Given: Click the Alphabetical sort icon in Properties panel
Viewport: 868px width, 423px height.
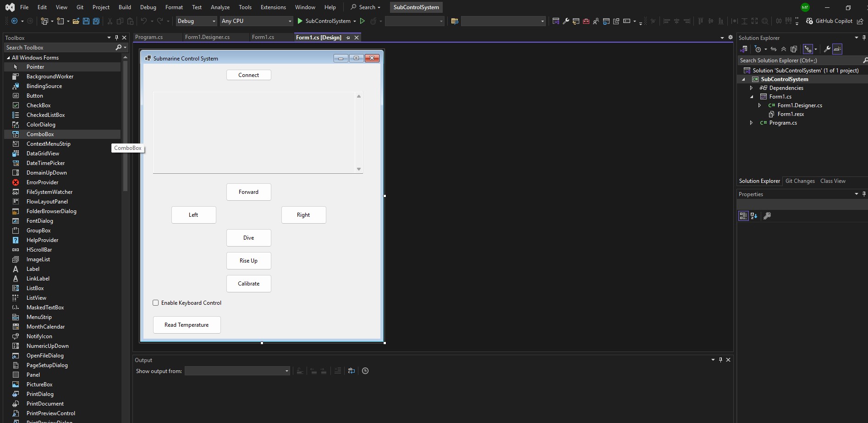Looking at the screenshot, I should [x=754, y=216].
